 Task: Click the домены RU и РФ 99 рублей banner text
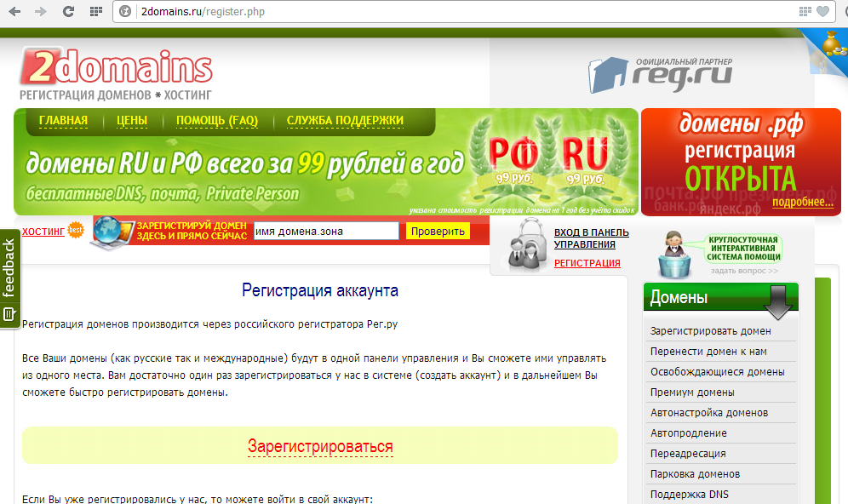coord(244,163)
